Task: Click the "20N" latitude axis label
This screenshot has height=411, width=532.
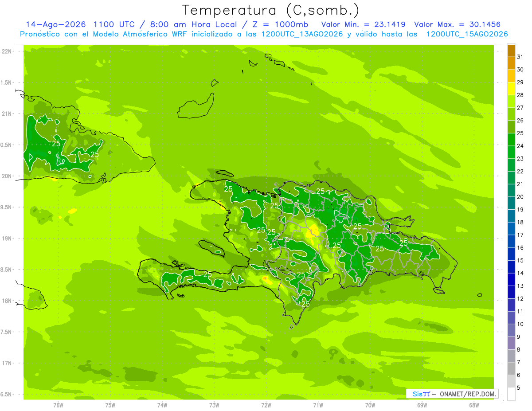Action: pos(7,176)
